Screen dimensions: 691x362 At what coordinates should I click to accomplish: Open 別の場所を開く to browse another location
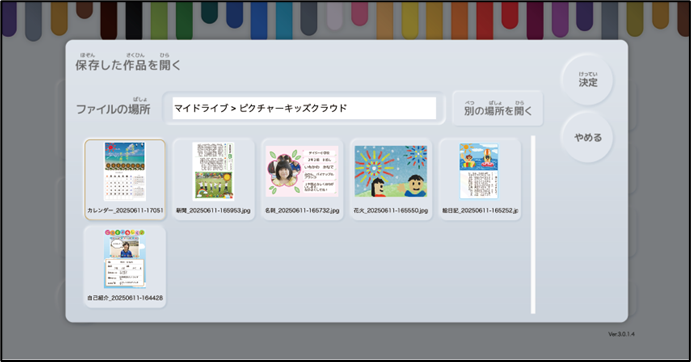pos(498,108)
